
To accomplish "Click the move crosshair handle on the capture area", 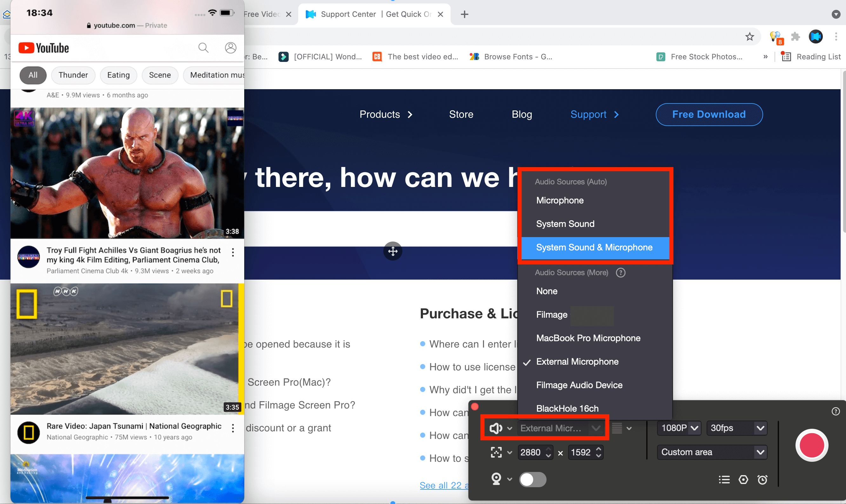I will click(393, 251).
